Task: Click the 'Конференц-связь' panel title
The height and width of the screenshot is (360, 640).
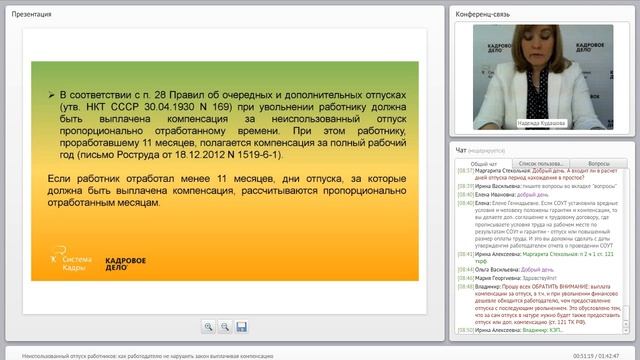Action: 482,14
